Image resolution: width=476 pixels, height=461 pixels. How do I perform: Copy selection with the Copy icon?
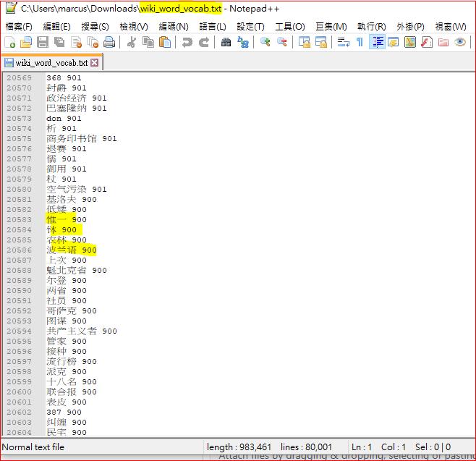tap(148, 42)
